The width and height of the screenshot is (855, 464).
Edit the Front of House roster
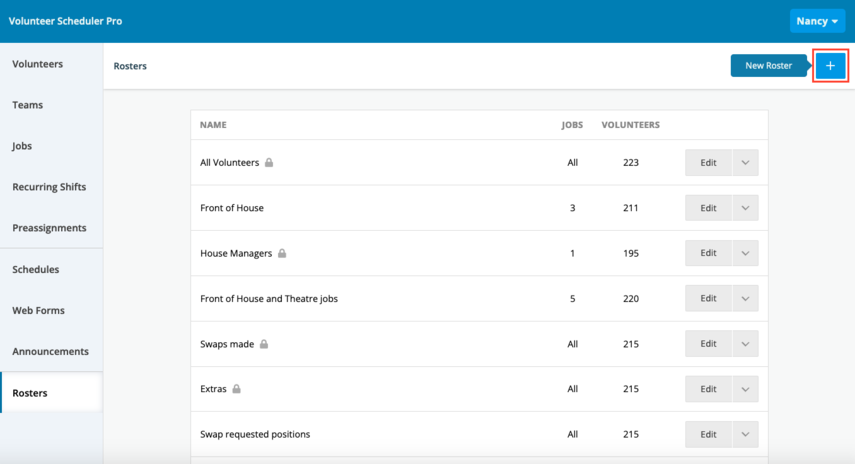tap(708, 208)
